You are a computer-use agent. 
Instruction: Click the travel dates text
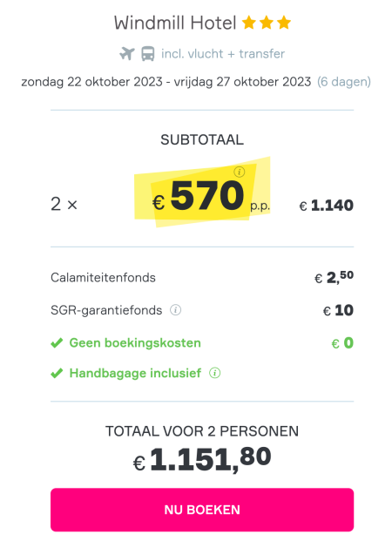(166, 82)
